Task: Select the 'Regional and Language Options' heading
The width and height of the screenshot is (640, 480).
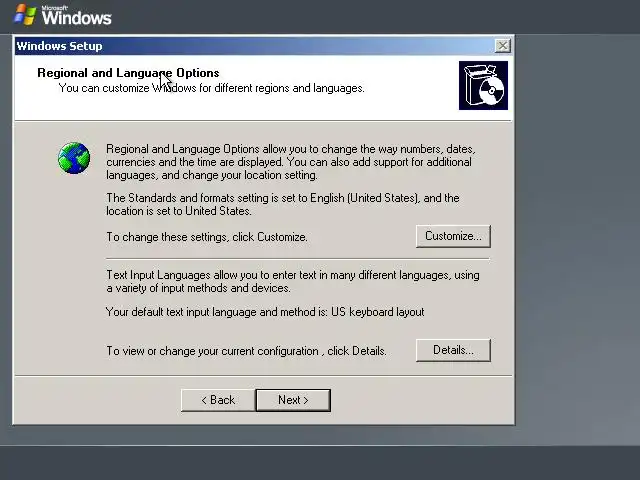Action: (x=128, y=73)
